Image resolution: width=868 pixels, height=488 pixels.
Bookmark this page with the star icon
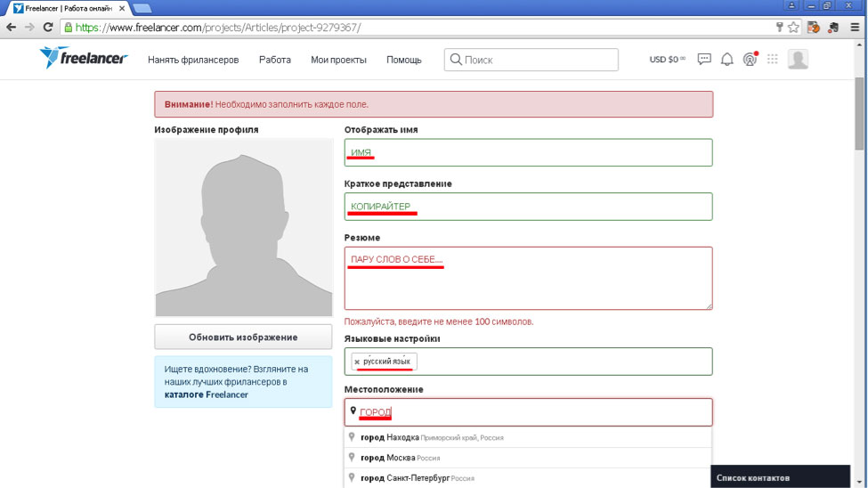pyautogui.click(x=793, y=27)
